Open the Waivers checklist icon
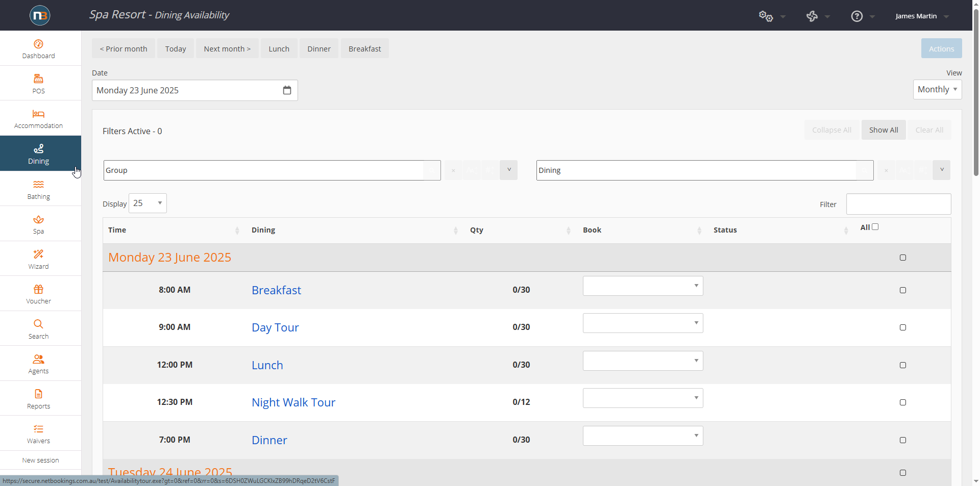This screenshot has height=486, width=980. point(38,429)
